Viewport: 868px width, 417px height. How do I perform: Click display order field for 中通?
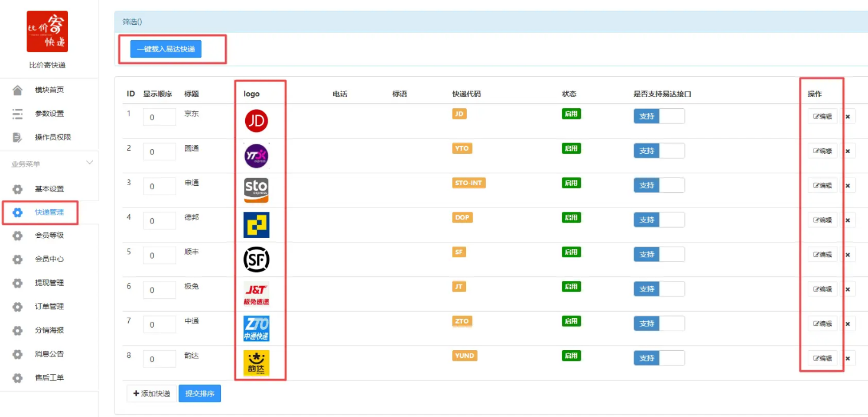(x=160, y=325)
